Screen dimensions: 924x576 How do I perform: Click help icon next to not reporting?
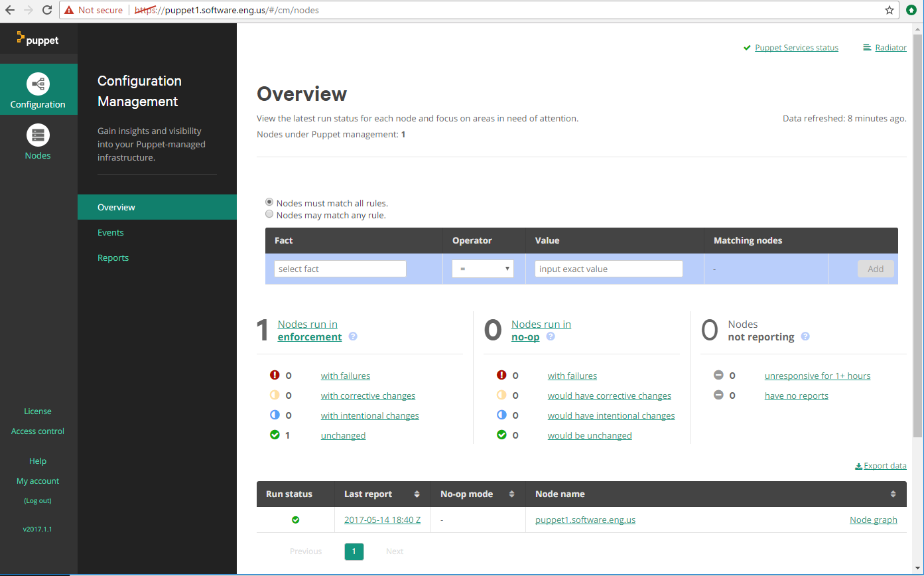(x=805, y=336)
